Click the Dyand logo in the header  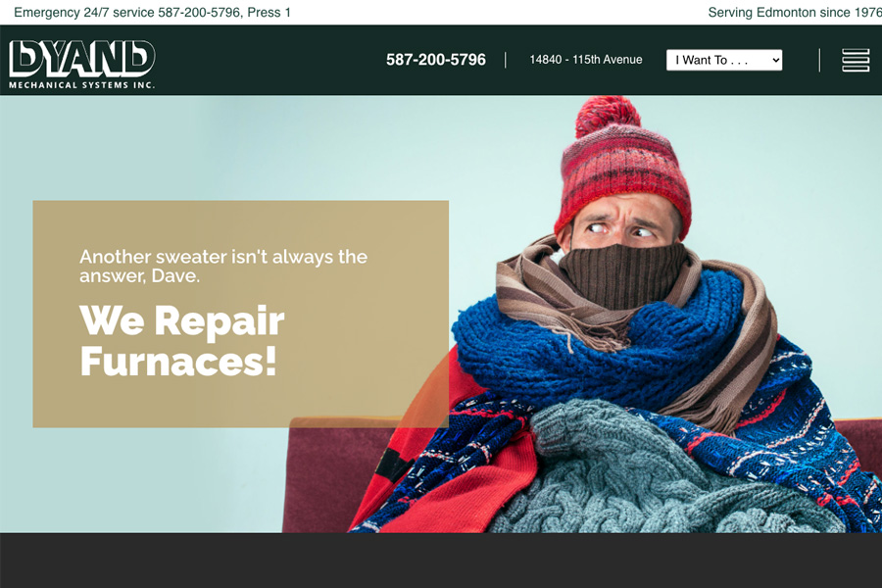(82, 64)
